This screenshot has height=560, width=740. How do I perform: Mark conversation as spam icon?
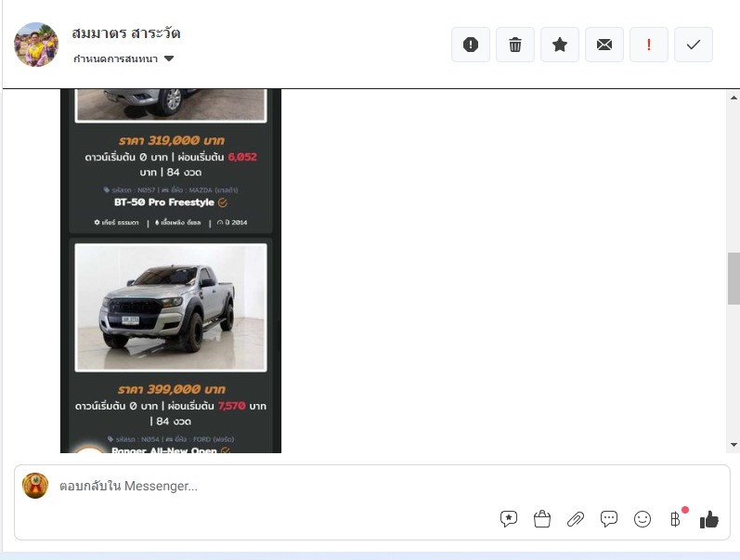[x=471, y=45]
